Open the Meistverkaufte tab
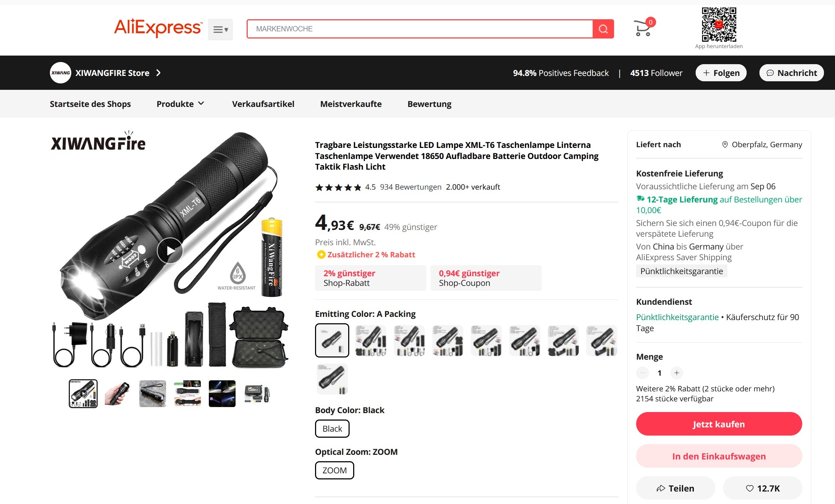This screenshot has width=835, height=504. (x=351, y=104)
